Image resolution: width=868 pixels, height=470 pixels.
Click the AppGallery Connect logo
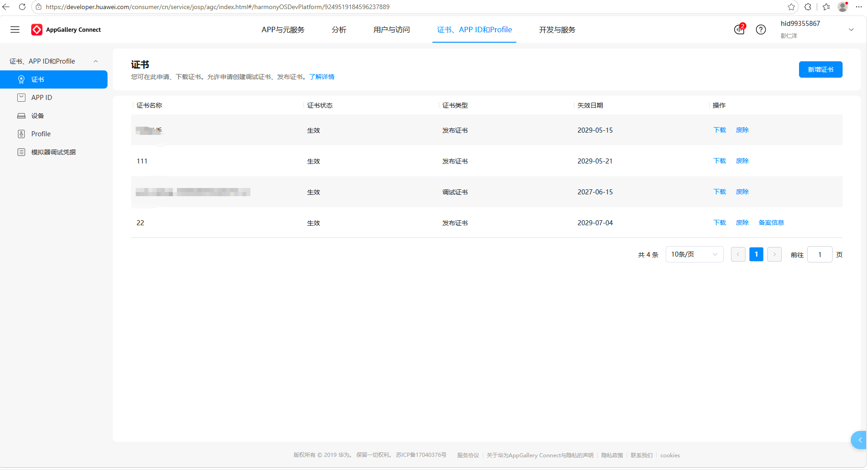click(x=66, y=30)
